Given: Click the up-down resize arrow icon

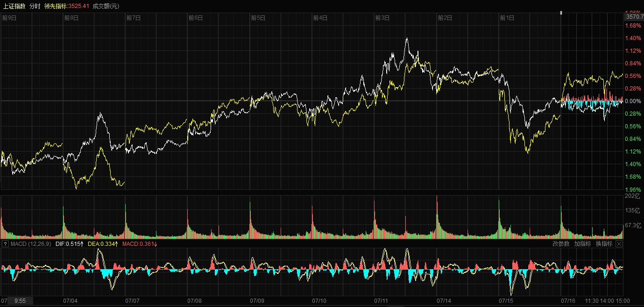Looking at the screenshot, I should 561,13.
